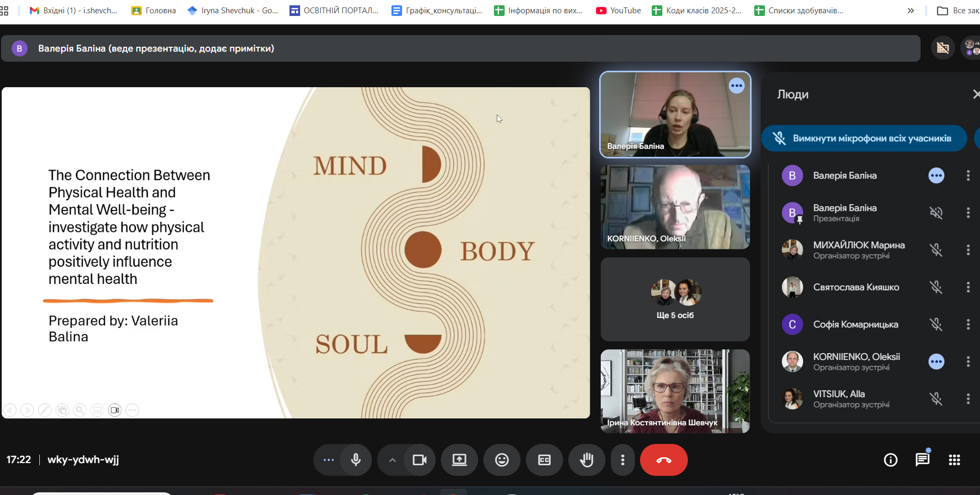Toggle the microphone on or off
This screenshot has height=495, width=980.
[x=356, y=460]
